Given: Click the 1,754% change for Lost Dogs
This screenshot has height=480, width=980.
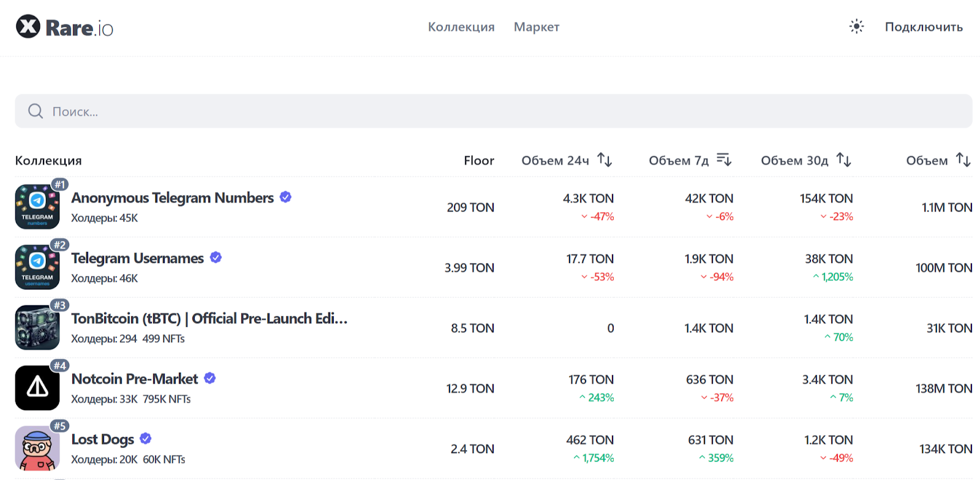Looking at the screenshot, I should (x=594, y=458).
